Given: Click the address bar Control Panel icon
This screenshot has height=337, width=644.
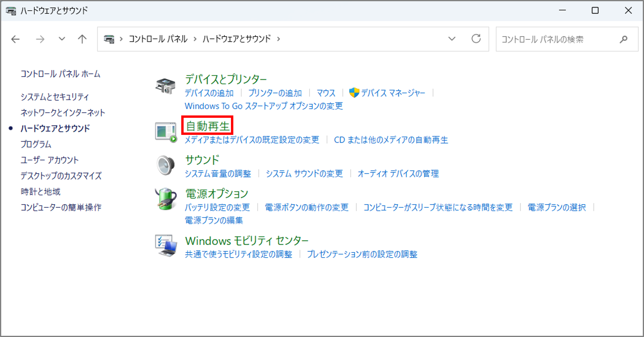Looking at the screenshot, I should 109,39.
